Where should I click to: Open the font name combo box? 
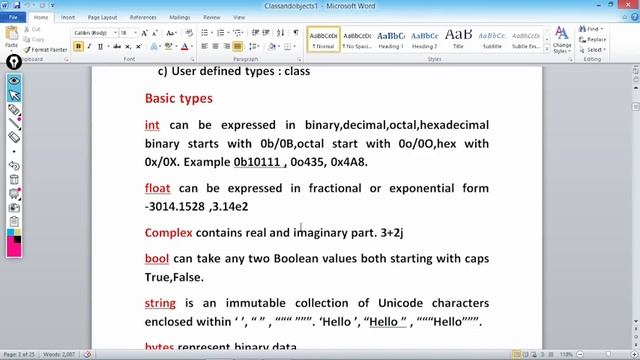click(x=96, y=33)
